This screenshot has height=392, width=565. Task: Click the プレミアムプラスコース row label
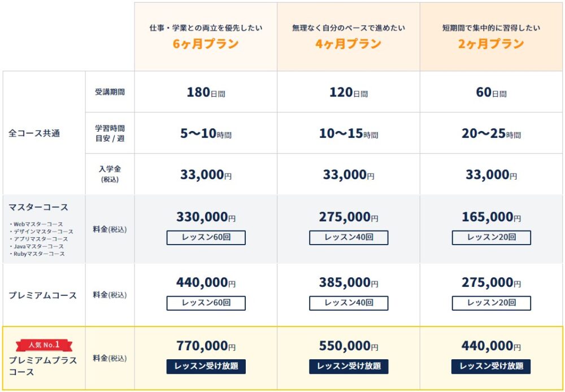coord(42,366)
